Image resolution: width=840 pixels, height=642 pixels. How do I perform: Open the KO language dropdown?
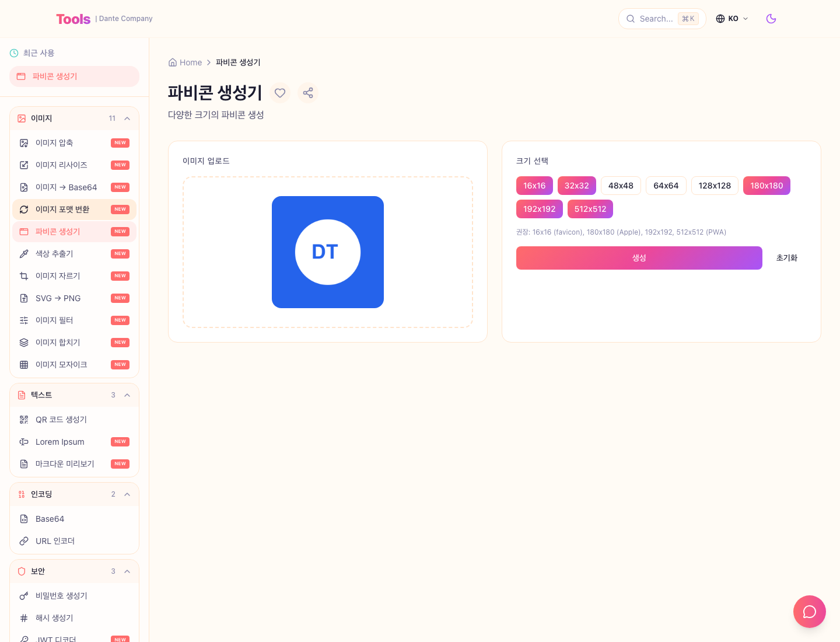point(732,19)
